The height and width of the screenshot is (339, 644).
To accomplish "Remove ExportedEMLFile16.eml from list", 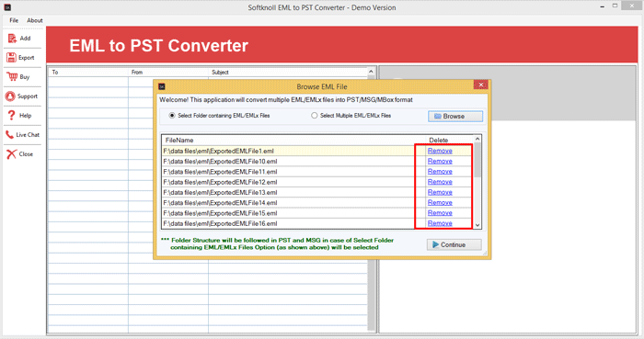I will (x=440, y=223).
